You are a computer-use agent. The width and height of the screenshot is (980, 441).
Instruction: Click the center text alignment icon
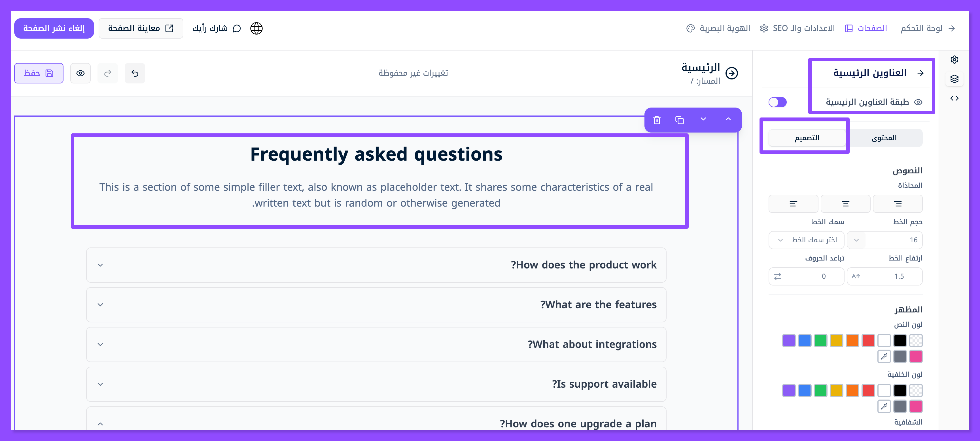(845, 204)
